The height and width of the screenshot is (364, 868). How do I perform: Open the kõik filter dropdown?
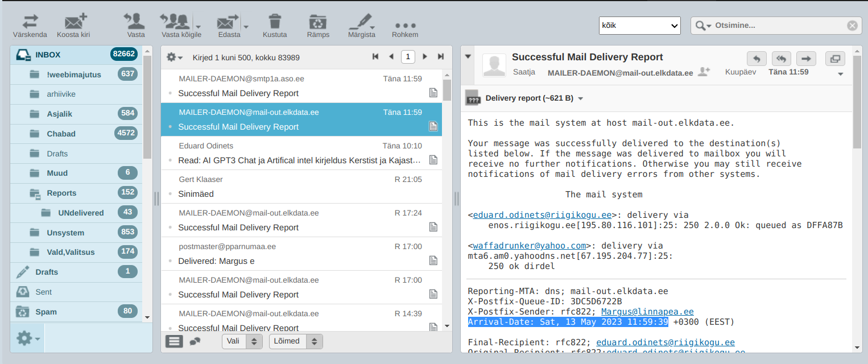[640, 25]
